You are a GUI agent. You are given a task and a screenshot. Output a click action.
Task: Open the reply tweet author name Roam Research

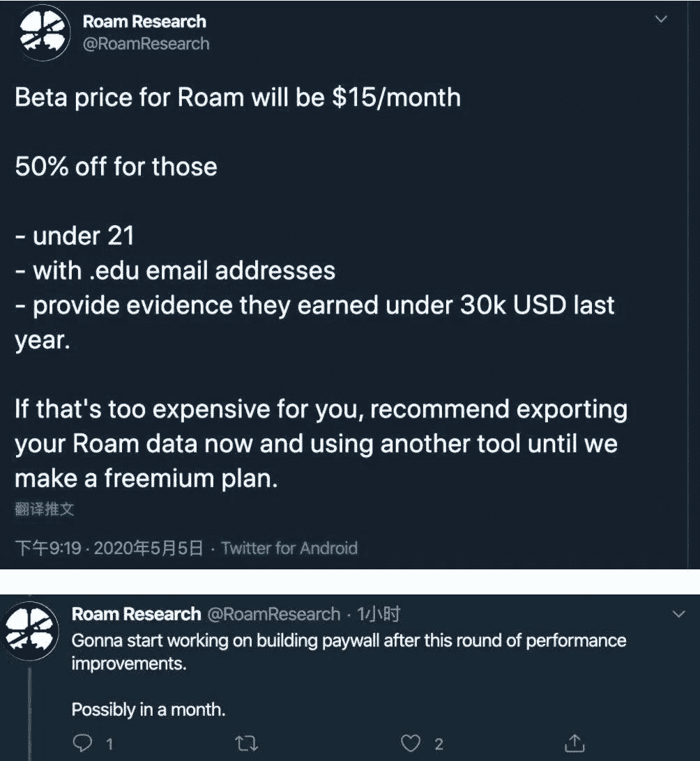(136, 614)
